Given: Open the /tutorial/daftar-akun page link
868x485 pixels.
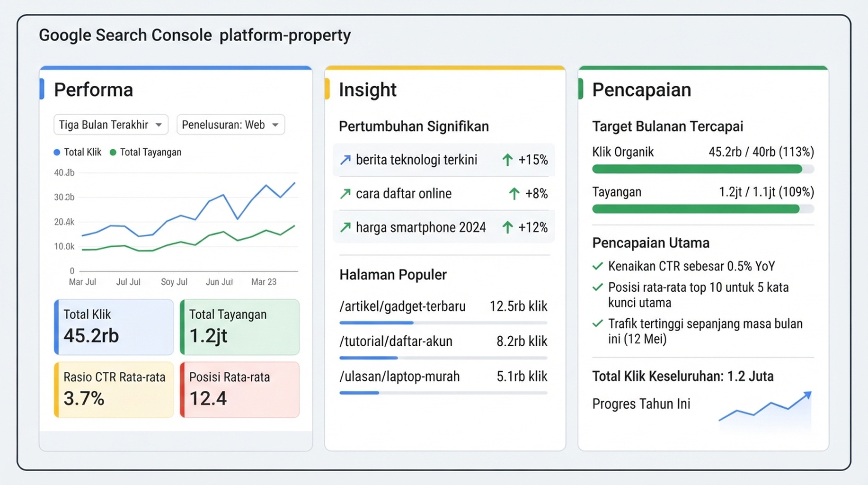Looking at the screenshot, I should click(x=396, y=341).
